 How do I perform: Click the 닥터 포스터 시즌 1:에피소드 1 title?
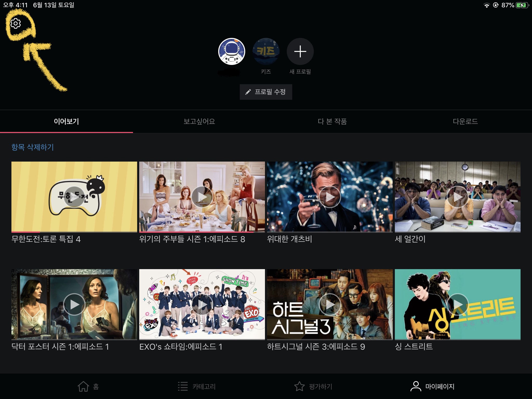pos(60,347)
